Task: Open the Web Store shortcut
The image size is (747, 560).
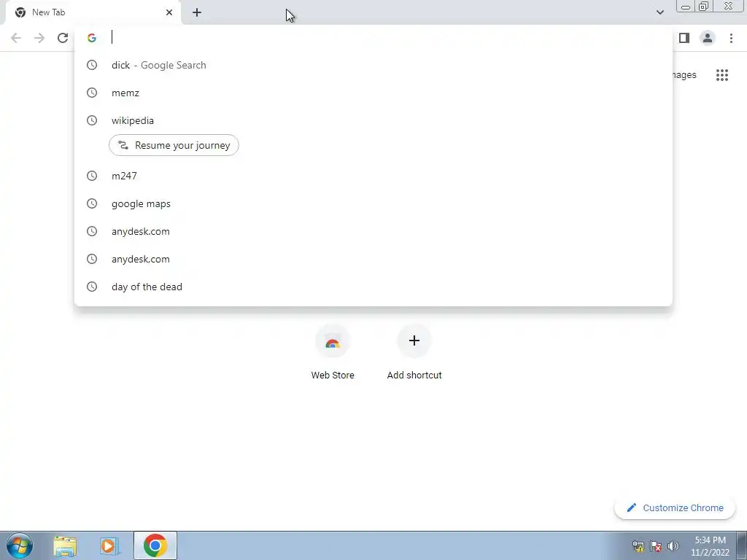Action: (333, 352)
